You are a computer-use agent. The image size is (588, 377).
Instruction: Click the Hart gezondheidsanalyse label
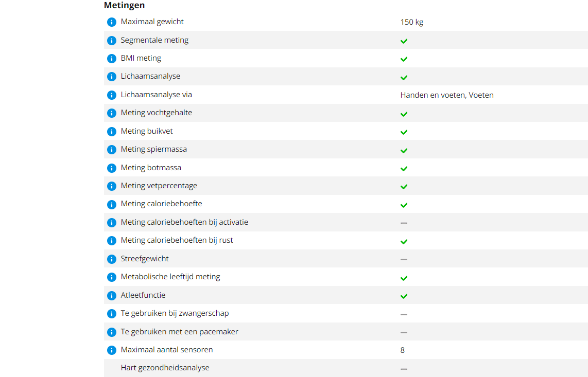[x=165, y=368]
